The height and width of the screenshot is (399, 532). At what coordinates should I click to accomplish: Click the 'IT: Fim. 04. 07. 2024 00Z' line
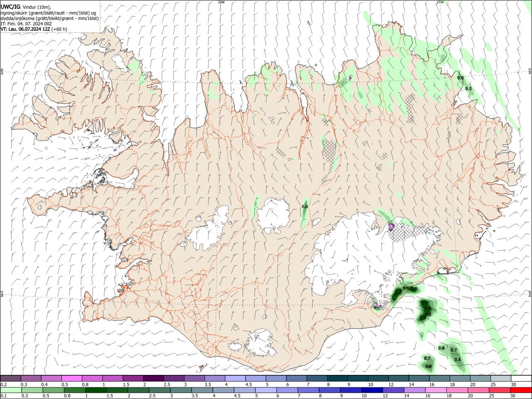tap(26, 24)
